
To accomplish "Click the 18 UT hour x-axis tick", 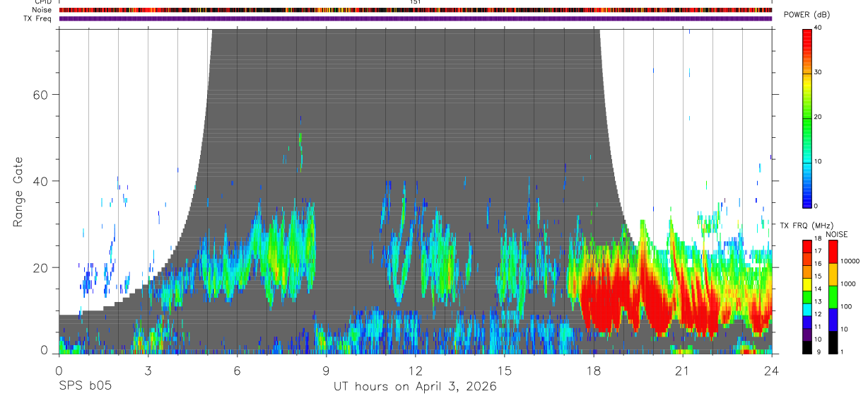I will (x=594, y=370).
